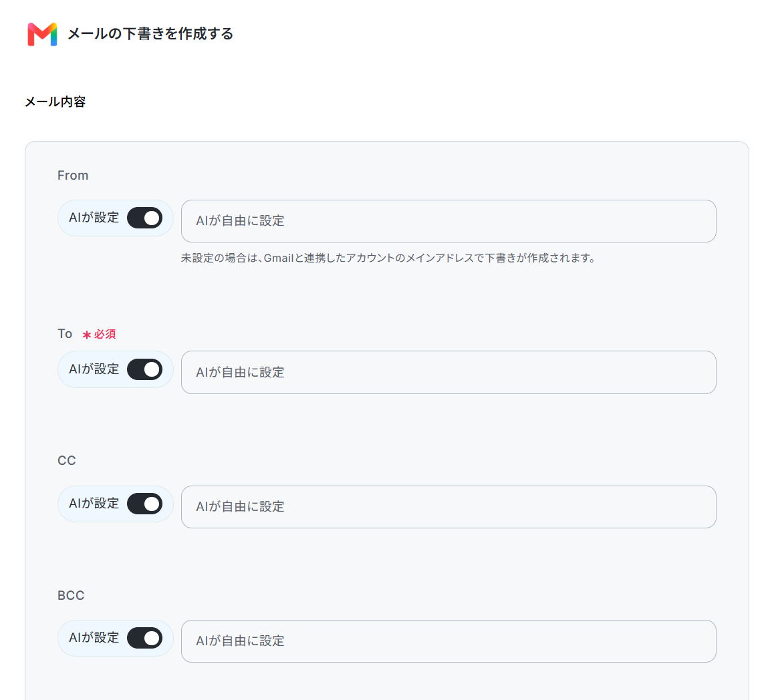Click the "メール内容" section heading
772x700 pixels.
pyautogui.click(x=55, y=102)
